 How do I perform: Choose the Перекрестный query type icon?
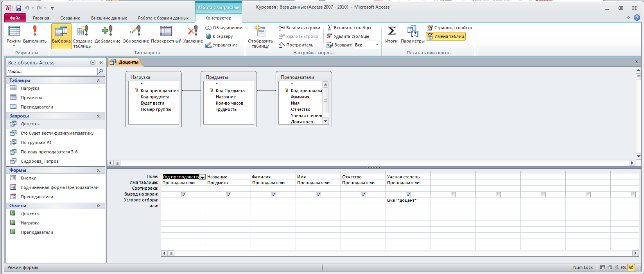[x=166, y=35]
